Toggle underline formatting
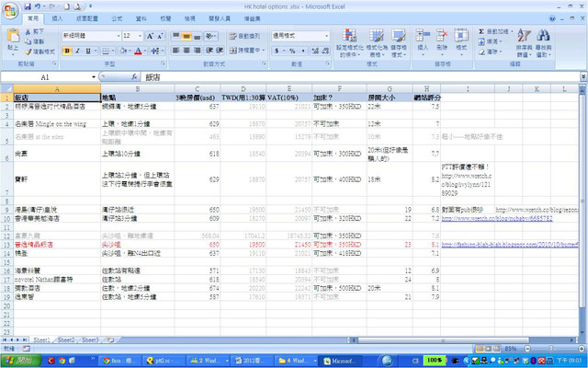Image resolution: width=588 pixels, height=368 pixels. [88, 51]
